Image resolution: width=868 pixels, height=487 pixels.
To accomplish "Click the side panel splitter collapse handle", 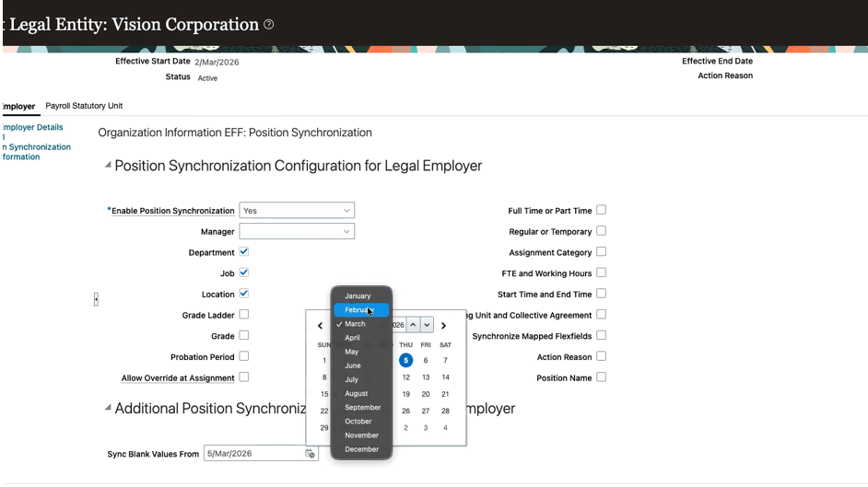I will click(x=96, y=299).
